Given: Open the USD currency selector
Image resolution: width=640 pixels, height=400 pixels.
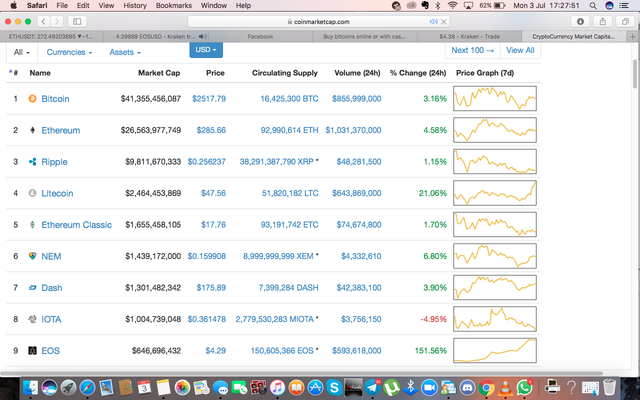Looking at the screenshot, I should 206,50.
